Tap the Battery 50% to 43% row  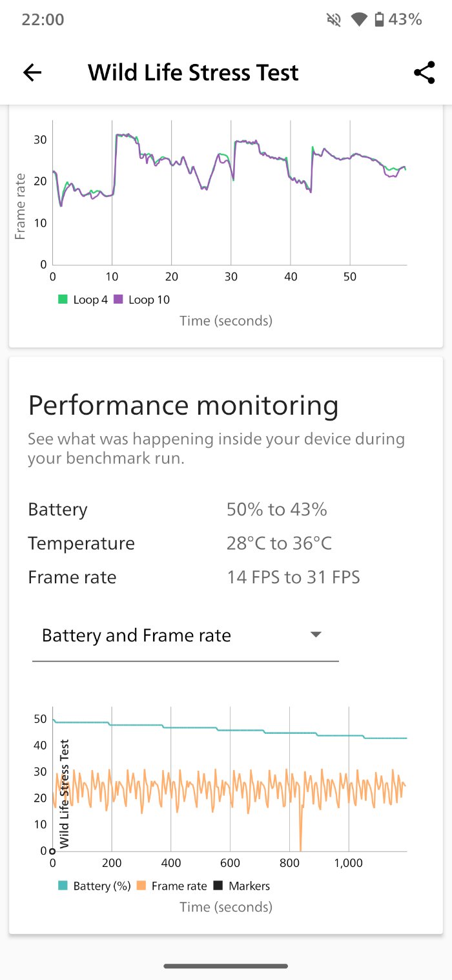[x=178, y=510]
